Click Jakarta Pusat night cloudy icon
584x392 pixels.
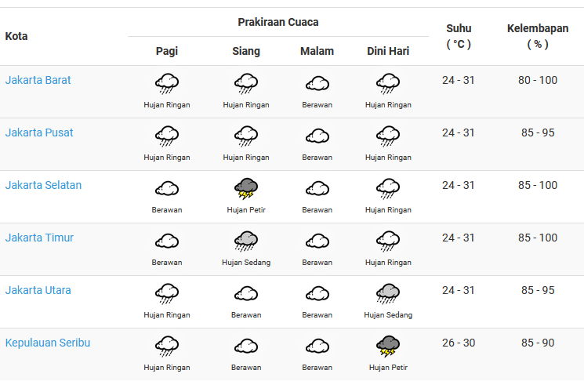click(x=317, y=136)
